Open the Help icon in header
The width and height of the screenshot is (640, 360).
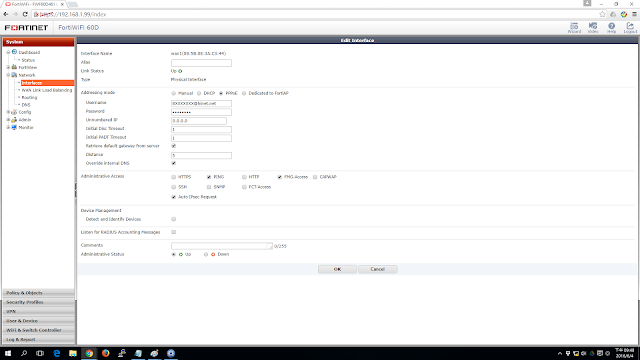coord(611,27)
